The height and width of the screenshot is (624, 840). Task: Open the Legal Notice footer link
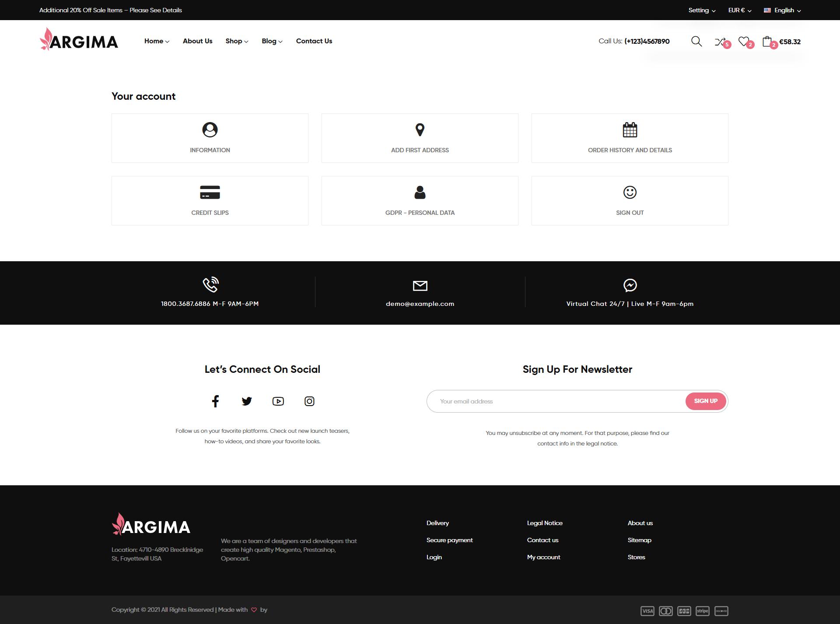click(x=545, y=523)
